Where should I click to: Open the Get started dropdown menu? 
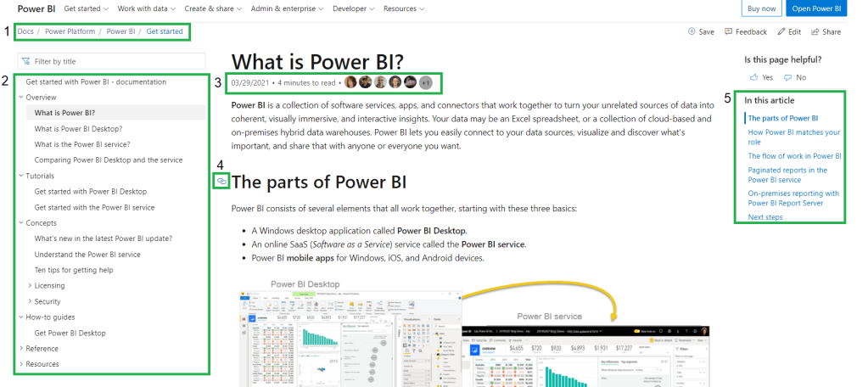pyautogui.click(x=87, y=8)
